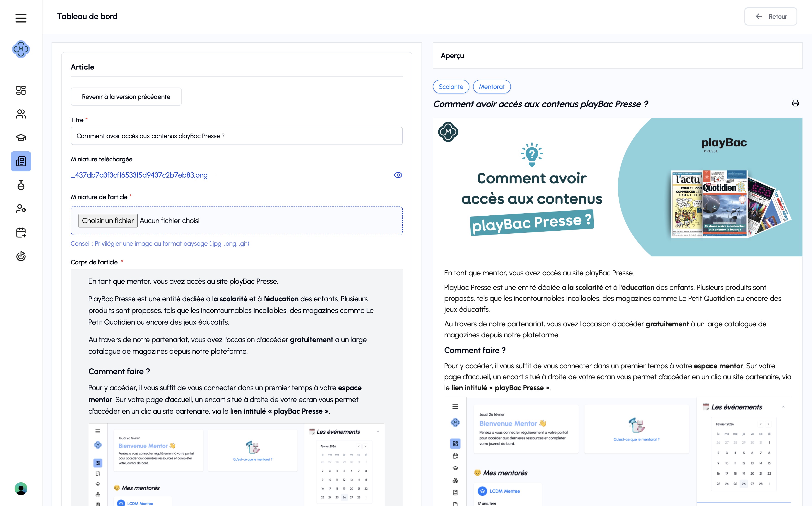Open the users group icon in sidebar
The height and width of the screenshot is (506, 812).
(21, 114)
